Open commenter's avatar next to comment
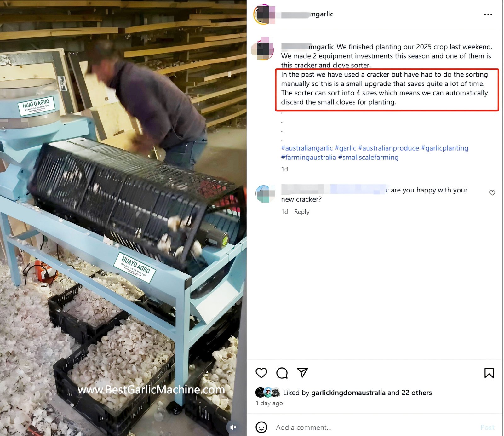The image size is (504, 436). tap(265, 194)
